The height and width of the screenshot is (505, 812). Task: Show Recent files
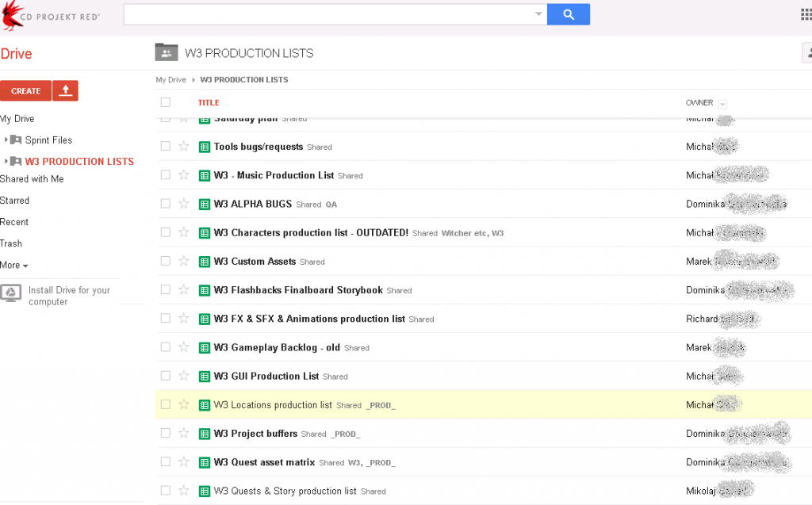point(14,222)
